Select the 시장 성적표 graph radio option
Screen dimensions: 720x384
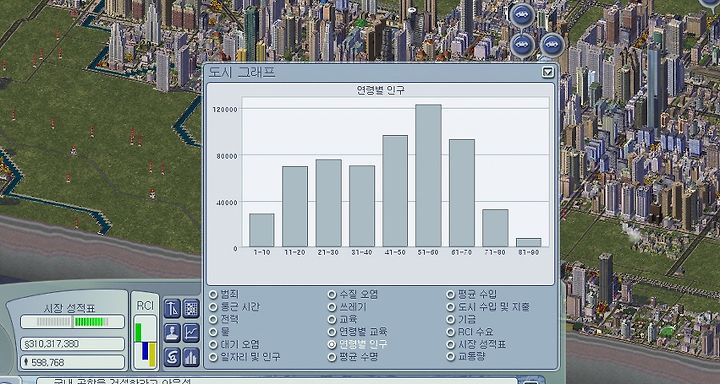click(450, 344)
